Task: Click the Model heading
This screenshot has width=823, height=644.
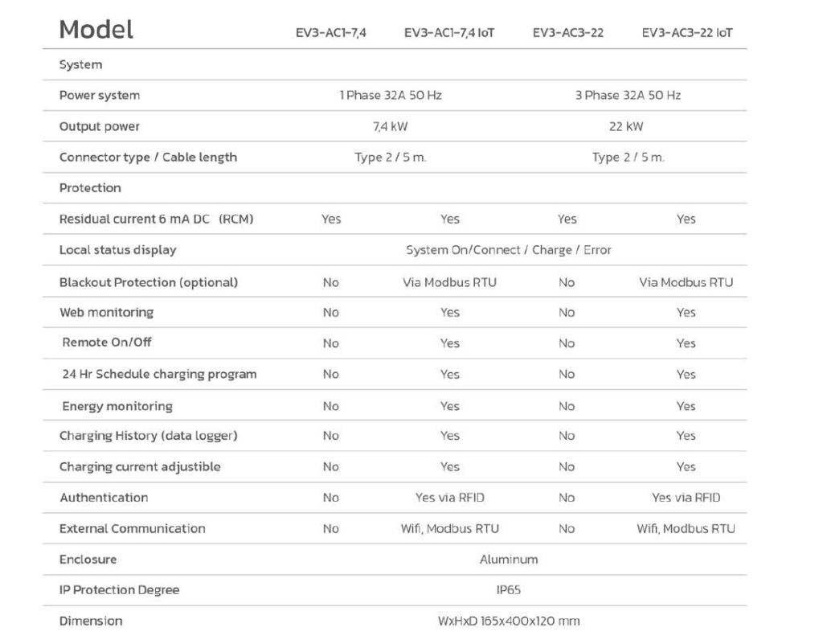Action: tap(96, 30)
